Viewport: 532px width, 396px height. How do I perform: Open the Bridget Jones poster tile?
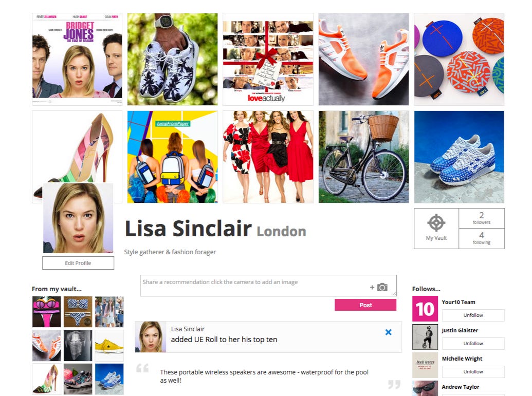click(x=77, y=59)
